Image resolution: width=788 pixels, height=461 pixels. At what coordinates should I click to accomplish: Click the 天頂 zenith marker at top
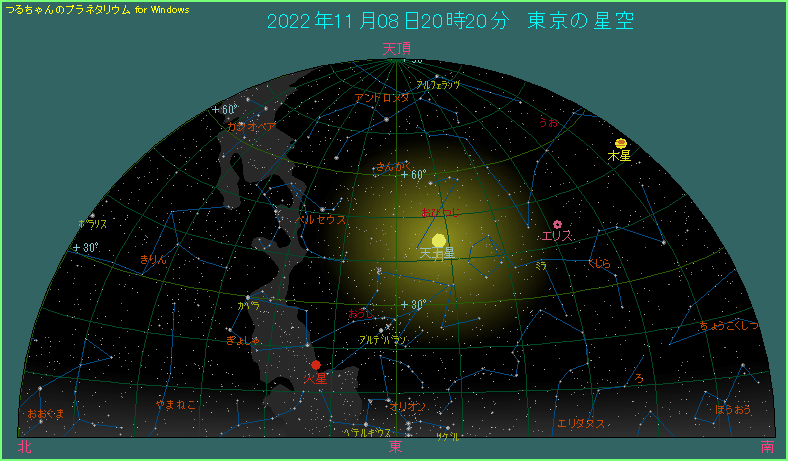397,48
